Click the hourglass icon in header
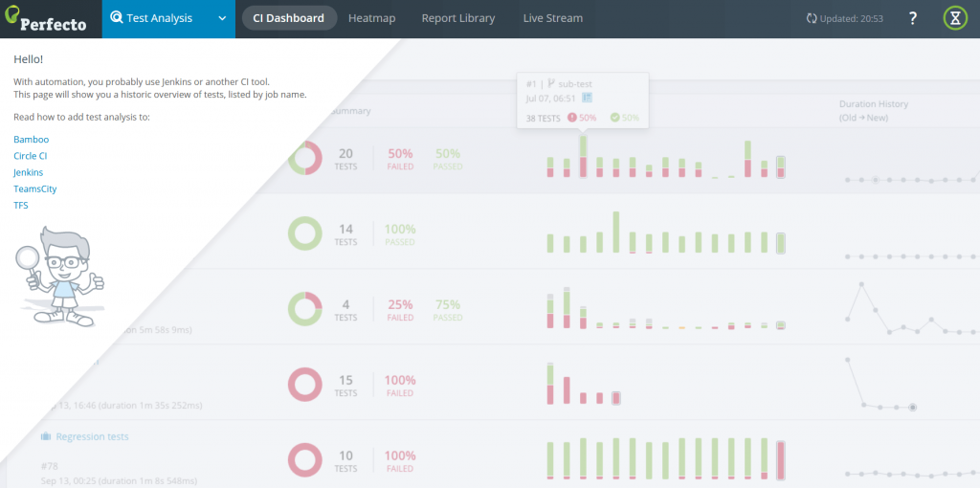The width and height of the screenshot is (980, 488). [x=955, y=18]
